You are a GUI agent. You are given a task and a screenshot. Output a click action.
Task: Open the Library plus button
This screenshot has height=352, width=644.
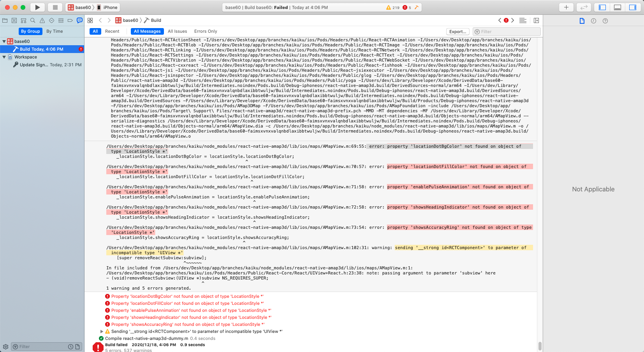click(x=566, y=7)
